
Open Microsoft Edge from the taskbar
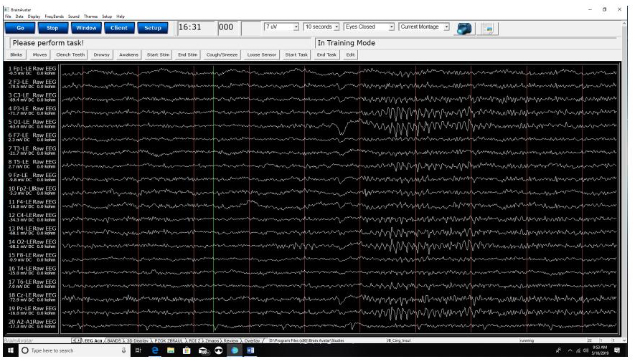[154, 351]
